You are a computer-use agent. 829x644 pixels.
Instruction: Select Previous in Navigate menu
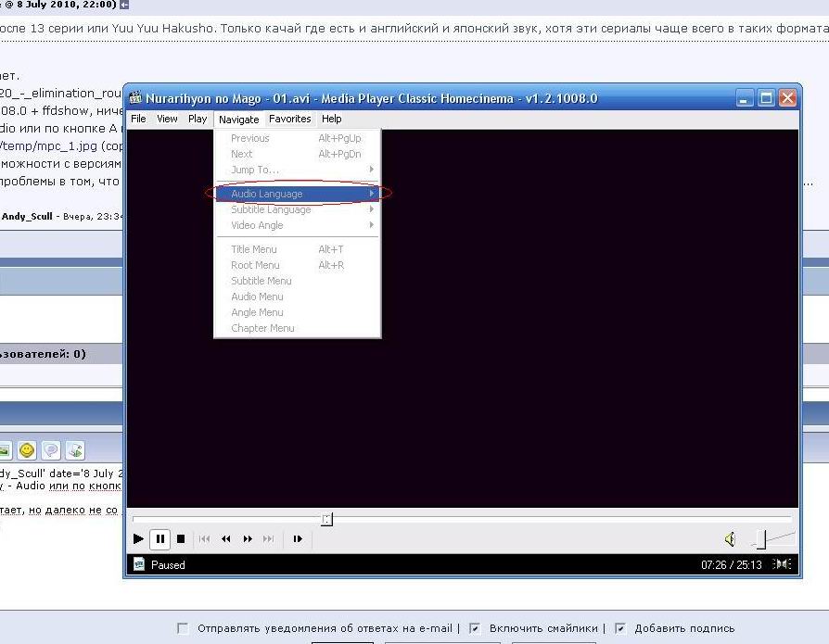(298, 138)
